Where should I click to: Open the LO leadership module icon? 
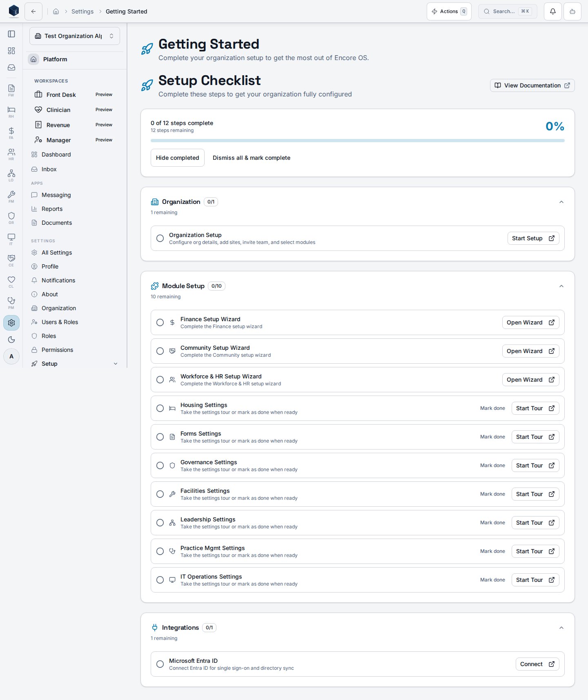[11, 175]
